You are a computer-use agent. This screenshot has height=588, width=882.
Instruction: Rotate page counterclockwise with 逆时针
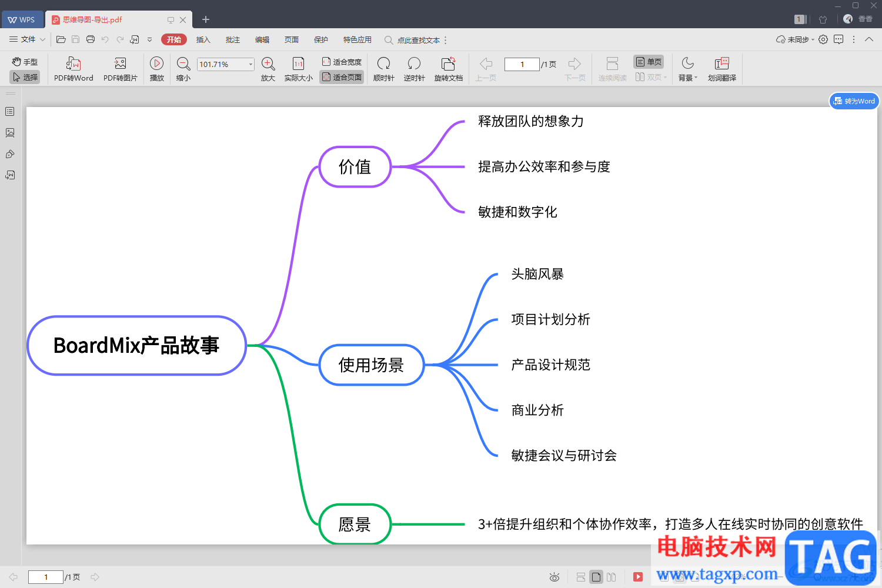[414, 69]
